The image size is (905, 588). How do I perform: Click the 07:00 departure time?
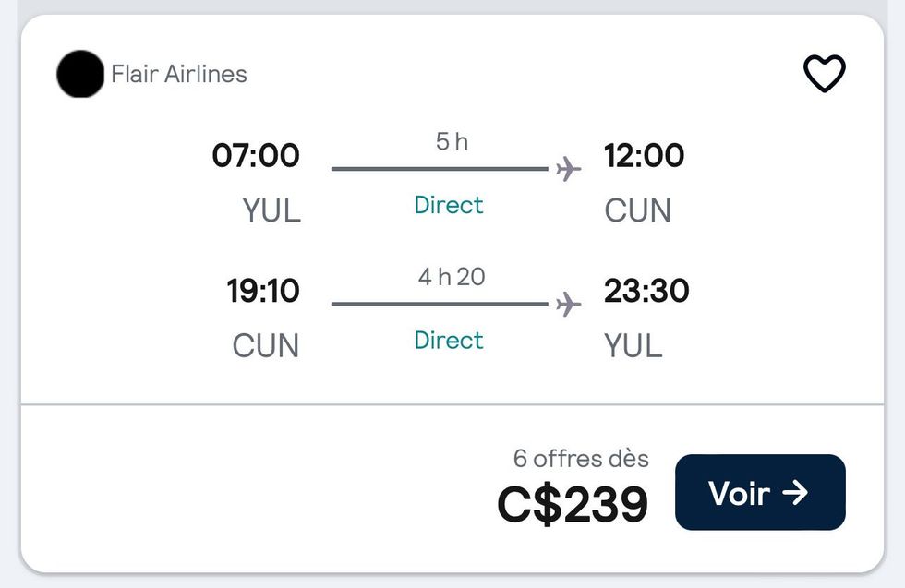(x=258, y=155)
